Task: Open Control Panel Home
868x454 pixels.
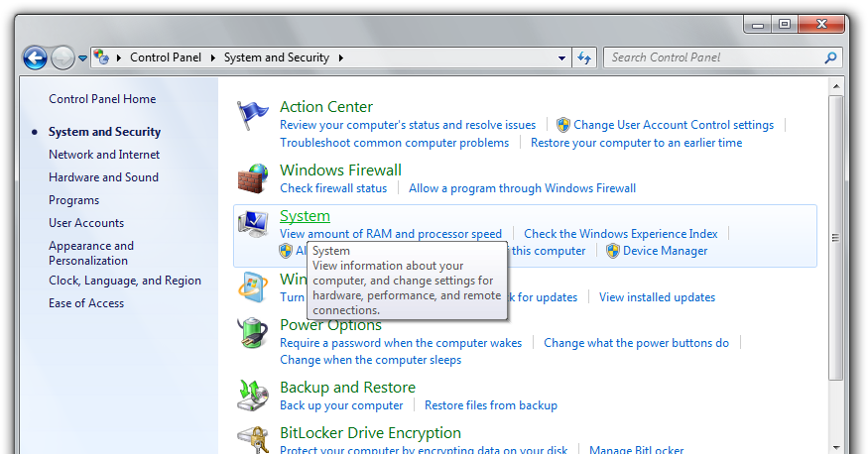Action: (x=102, y=99)
